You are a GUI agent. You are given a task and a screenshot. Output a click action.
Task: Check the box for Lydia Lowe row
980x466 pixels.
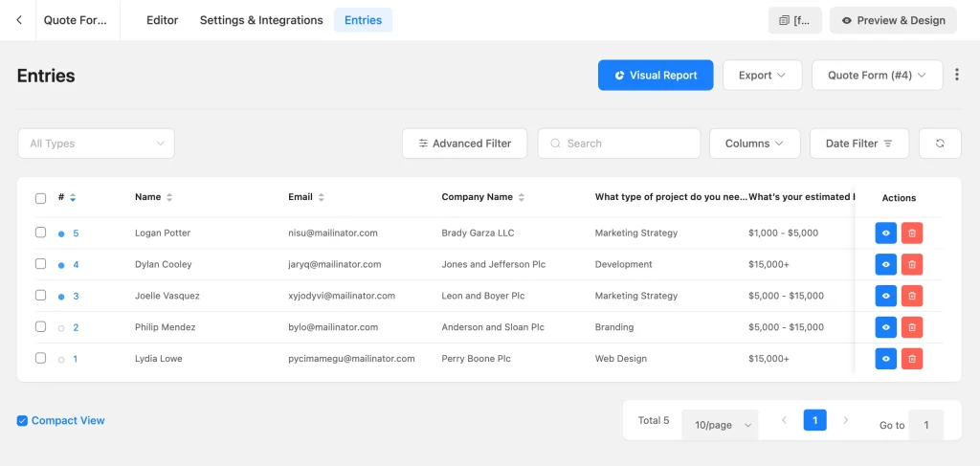point(40,358)
